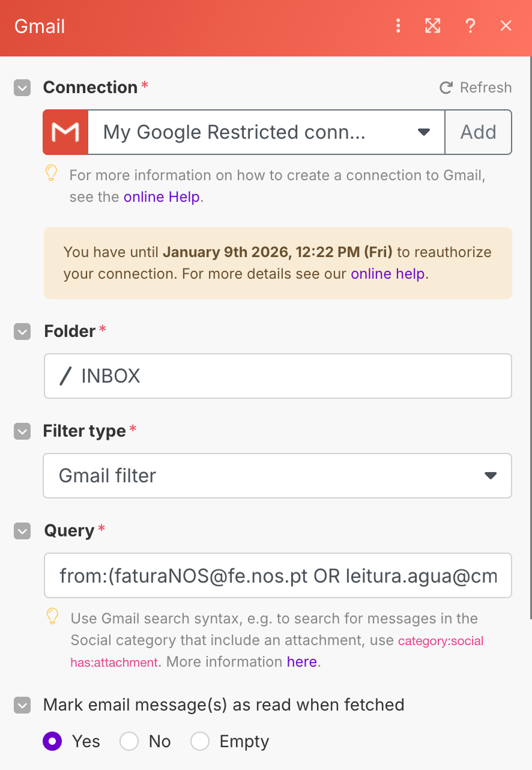Refresh the connection list
The image size is (532, 770).
[476, 88]
